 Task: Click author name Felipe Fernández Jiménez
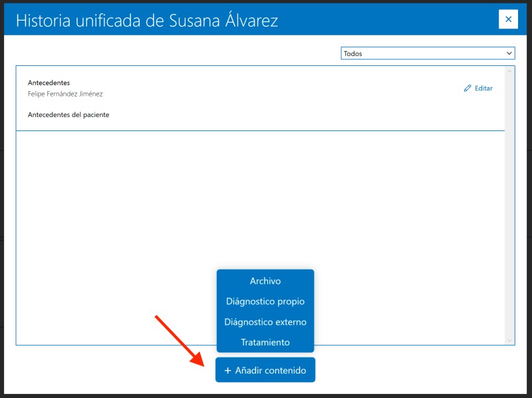click(65, 94)
